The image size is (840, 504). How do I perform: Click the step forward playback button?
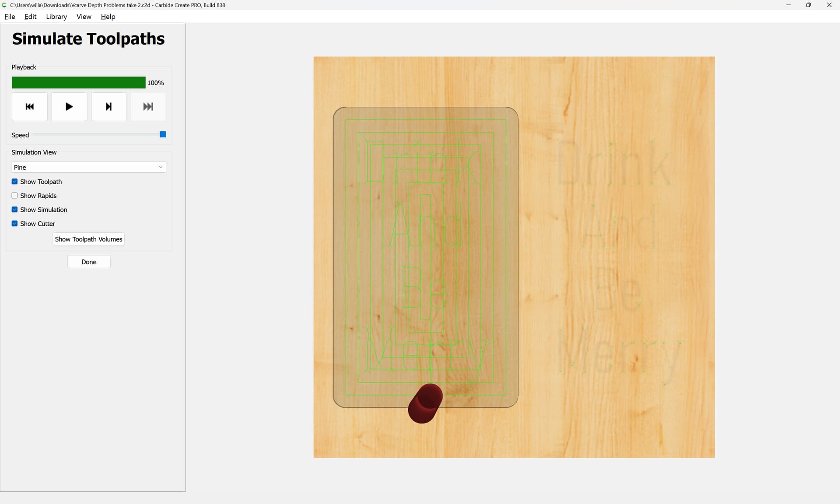(108, 107)
